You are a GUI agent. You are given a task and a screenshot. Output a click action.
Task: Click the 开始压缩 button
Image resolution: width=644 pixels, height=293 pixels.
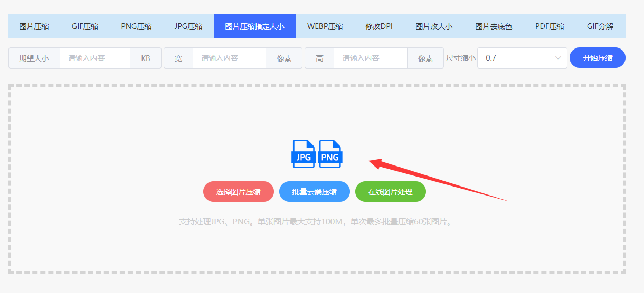tap(598, 58)
